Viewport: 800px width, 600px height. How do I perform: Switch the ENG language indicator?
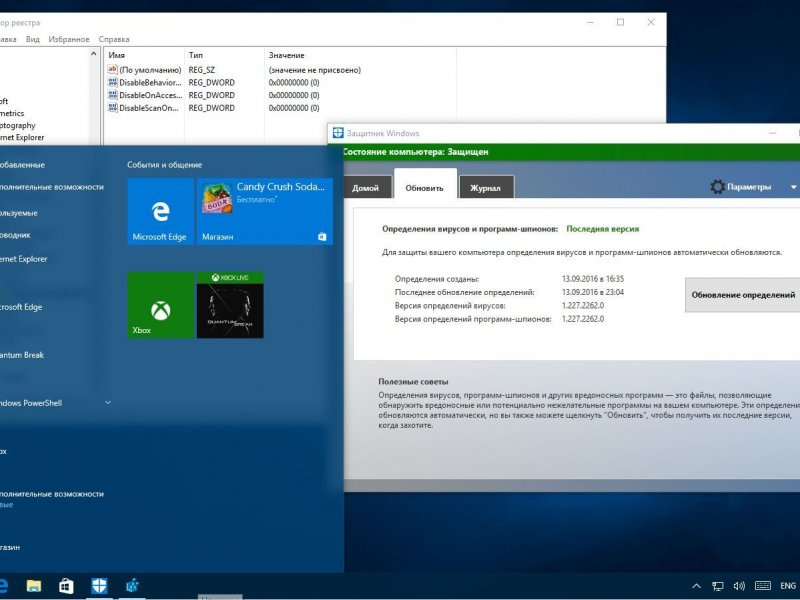coord(788,586)
